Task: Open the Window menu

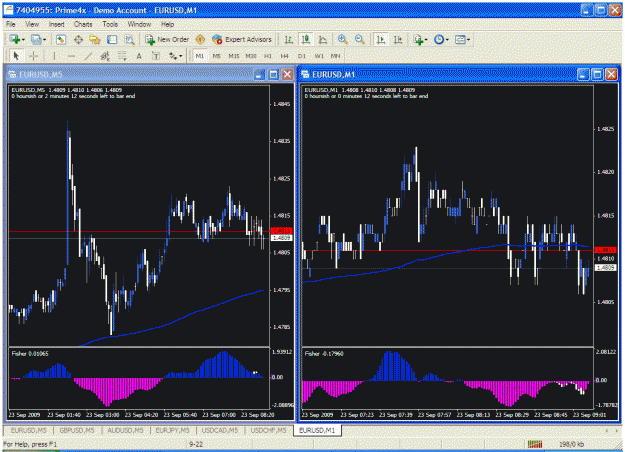Action: [139, 24]
